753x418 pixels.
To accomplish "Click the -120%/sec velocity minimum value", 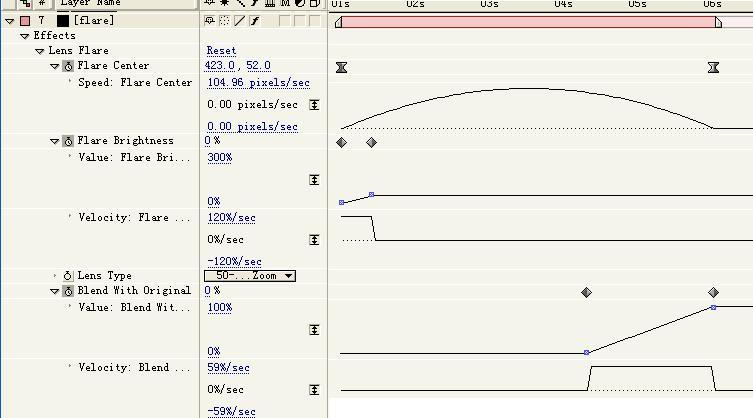I will coord(234,262).
